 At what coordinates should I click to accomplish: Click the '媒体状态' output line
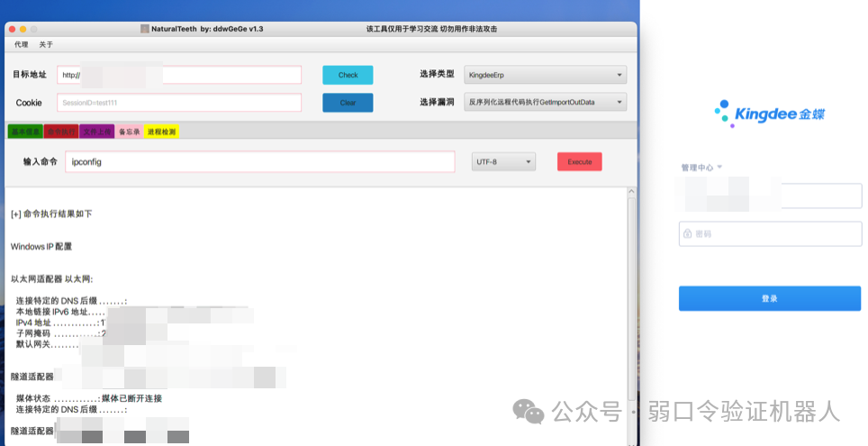pos(89,398)
